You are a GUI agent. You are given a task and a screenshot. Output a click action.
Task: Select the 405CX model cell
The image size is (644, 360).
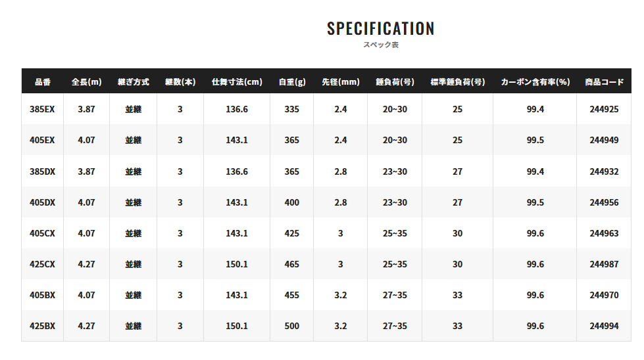[42, 233]
